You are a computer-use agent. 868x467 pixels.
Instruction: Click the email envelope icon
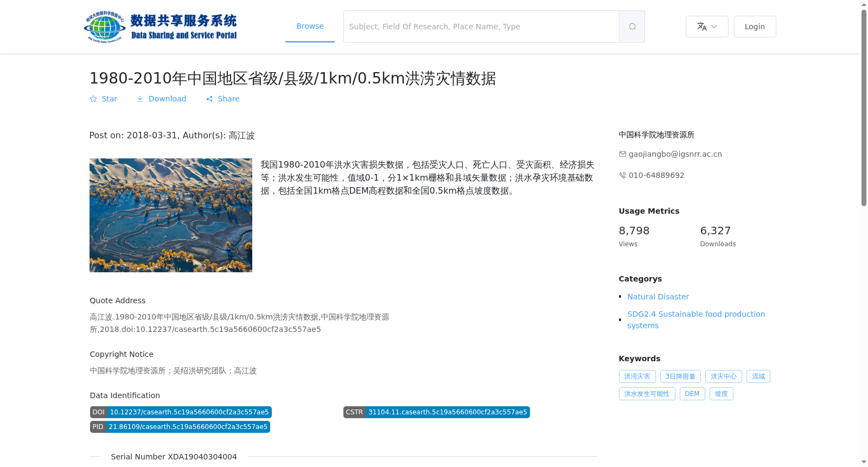click(x=623, y=154)
